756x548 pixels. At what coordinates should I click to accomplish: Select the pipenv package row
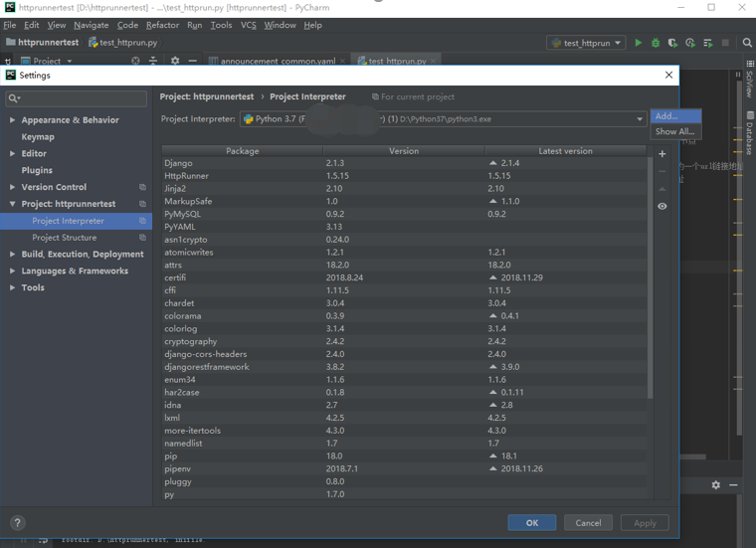[x=404, y=468]
